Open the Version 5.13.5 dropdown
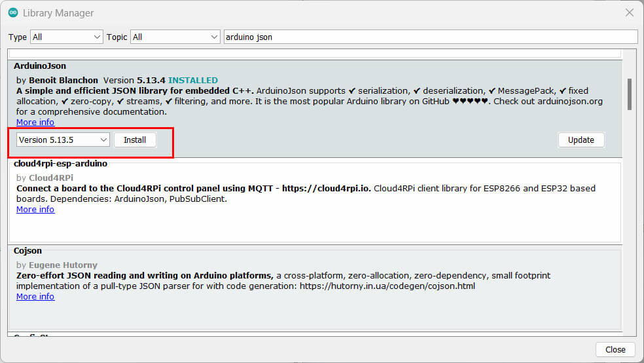The height and width of the screenshot is (363, 644). coord(63,140)
